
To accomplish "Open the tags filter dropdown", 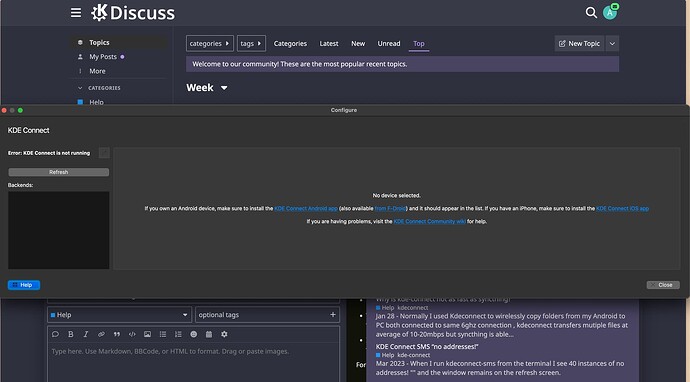I will click(251, 44).
